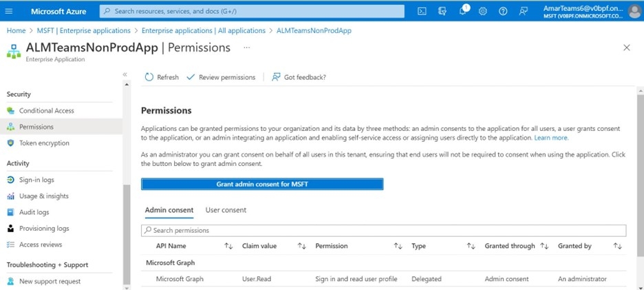The width and height of the screenshot is (644, 290).
Task: Click Grant admin consent for MSFT
Action: [x=261, y=184]
